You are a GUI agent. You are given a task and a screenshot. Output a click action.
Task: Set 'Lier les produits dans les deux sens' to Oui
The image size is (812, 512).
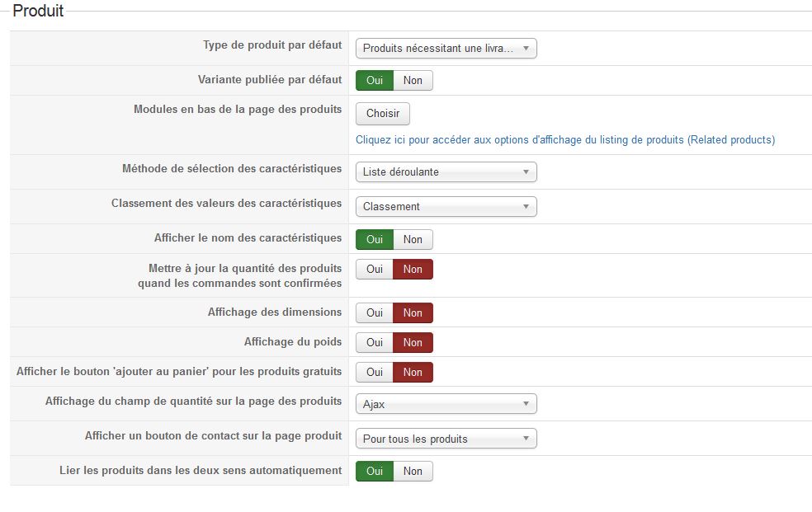coord(375,471)
